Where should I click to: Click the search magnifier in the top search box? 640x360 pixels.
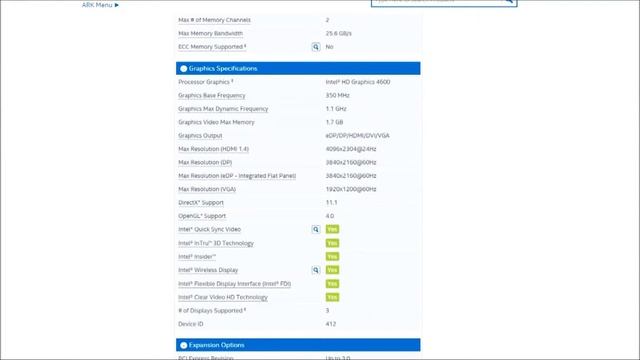(509, 2)
